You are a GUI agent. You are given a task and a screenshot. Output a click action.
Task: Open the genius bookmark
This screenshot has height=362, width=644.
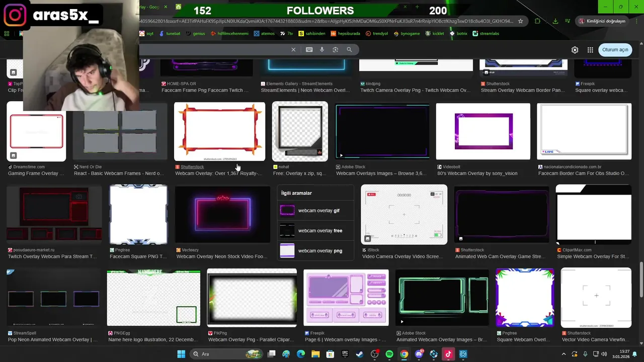(195, 34)
